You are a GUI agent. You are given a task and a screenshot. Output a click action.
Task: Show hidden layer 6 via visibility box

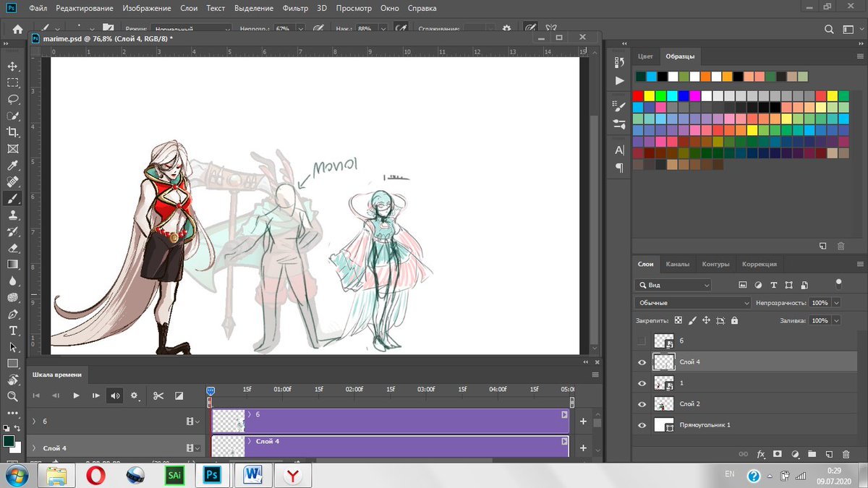tap(642, 341)
